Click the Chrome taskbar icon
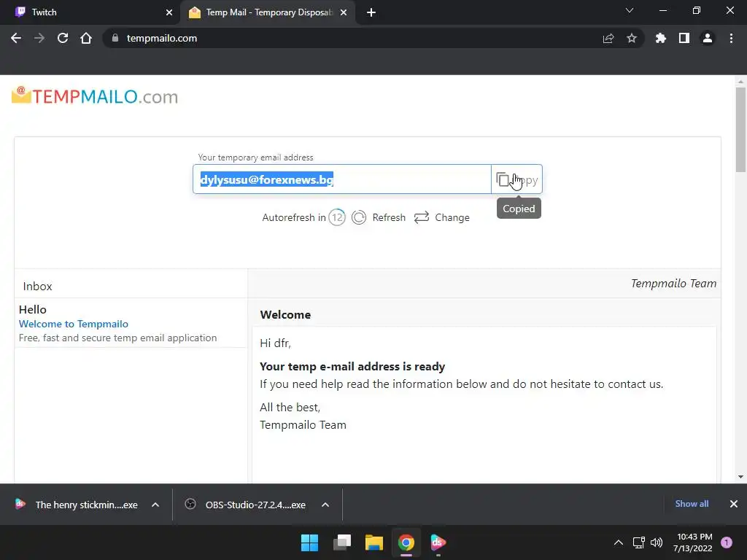747x560 pixels. (x=406, y=542)
